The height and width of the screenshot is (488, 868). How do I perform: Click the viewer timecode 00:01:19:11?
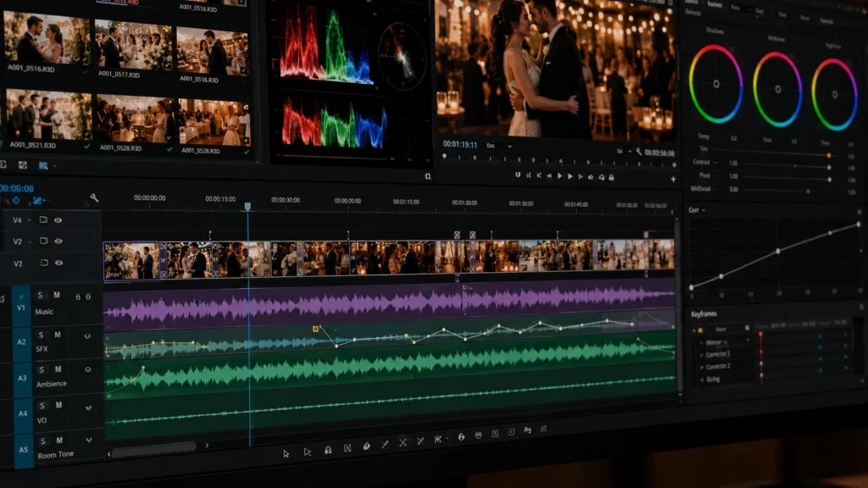[460, 144]
